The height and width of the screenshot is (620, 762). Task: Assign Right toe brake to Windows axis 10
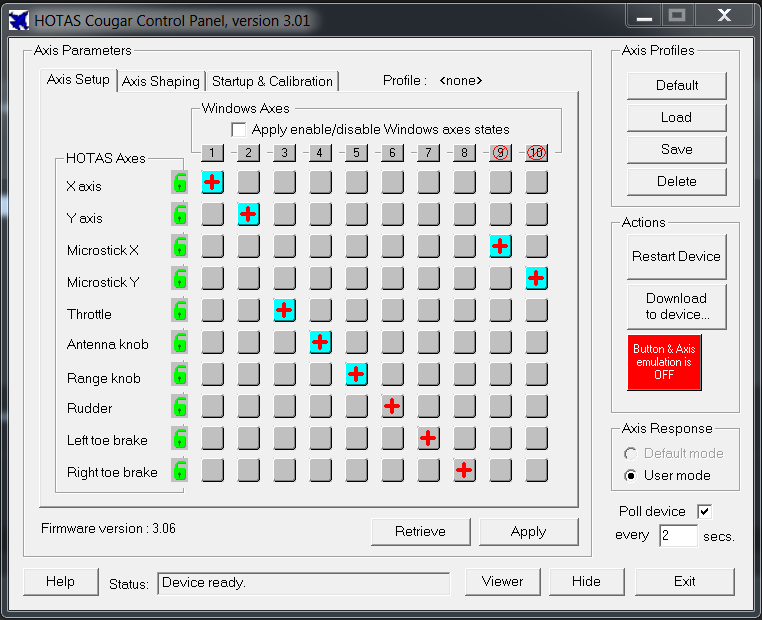536,470
